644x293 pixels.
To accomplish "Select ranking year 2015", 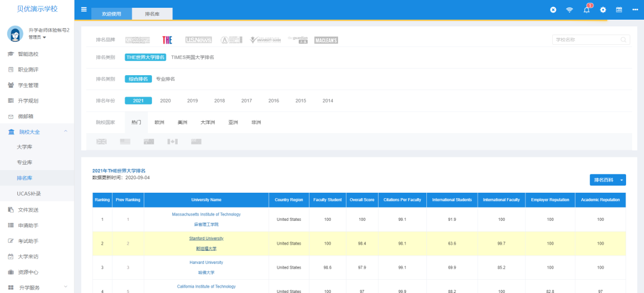I will tap(301, 101).
